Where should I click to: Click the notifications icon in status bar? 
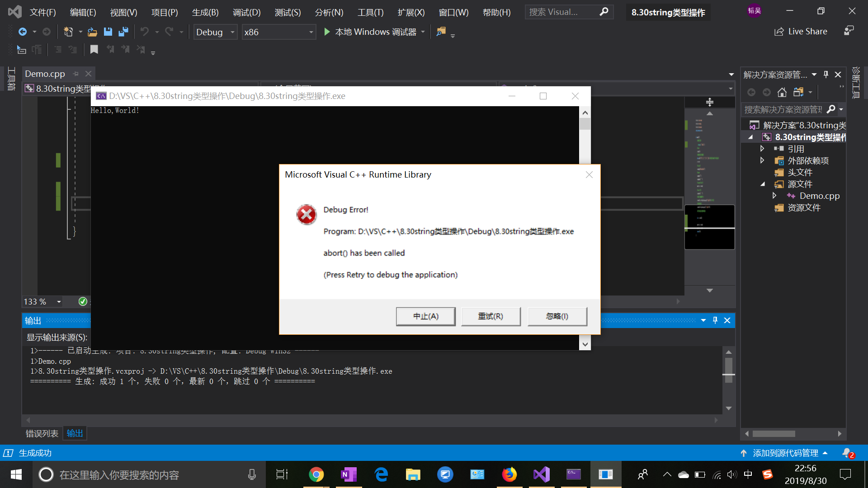tap(848, 453)
